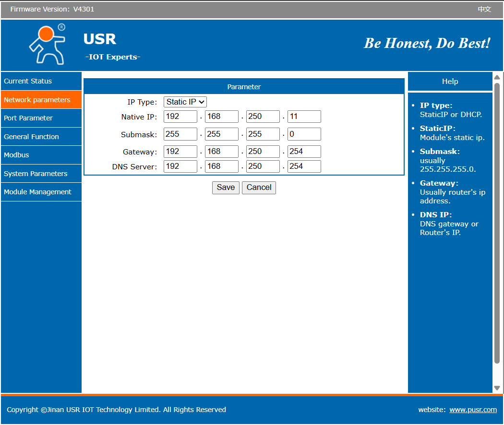Click the Cancel button

tap(259, 188)
